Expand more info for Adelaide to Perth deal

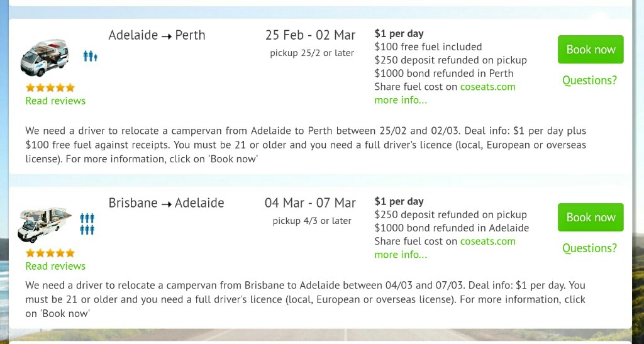coord(401,100)
